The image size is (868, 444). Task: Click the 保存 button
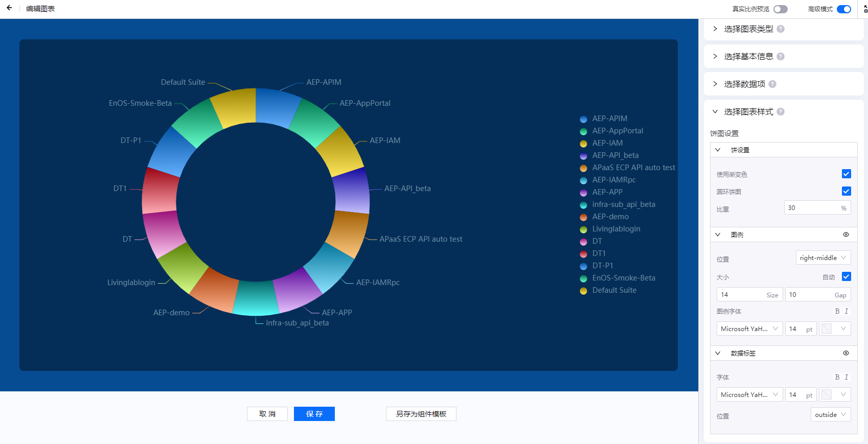point(314,414)
